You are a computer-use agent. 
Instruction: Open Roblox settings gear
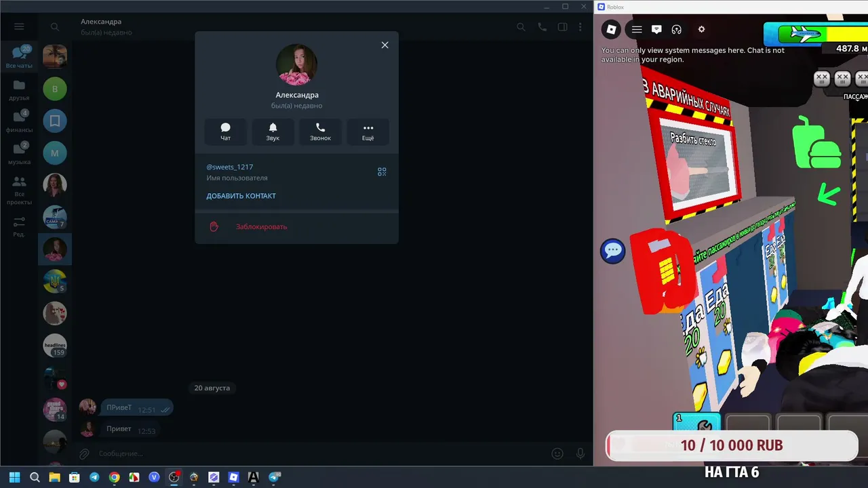coord(702,29)
